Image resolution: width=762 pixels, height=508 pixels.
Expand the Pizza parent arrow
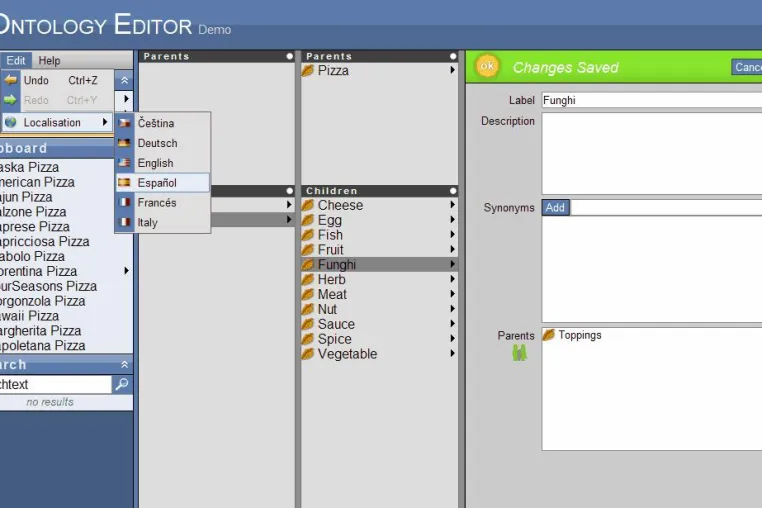click(x=452, y=70)
